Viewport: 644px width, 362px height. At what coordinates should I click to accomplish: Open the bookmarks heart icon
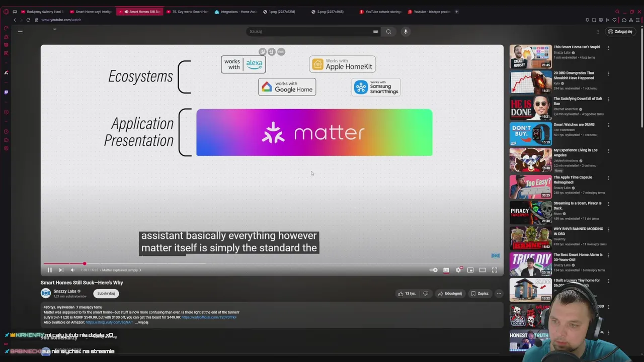click(x=614, y=20)
